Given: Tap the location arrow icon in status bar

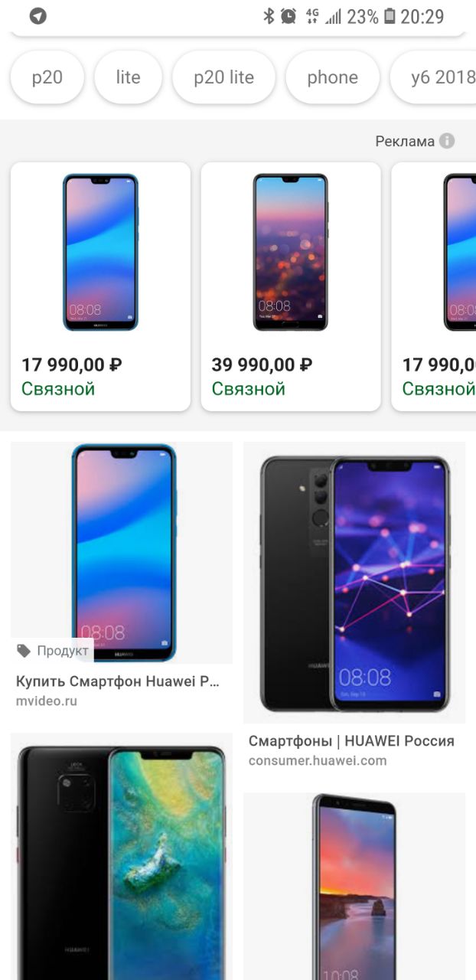Looking at the screenshot, I should pos(37,16).
